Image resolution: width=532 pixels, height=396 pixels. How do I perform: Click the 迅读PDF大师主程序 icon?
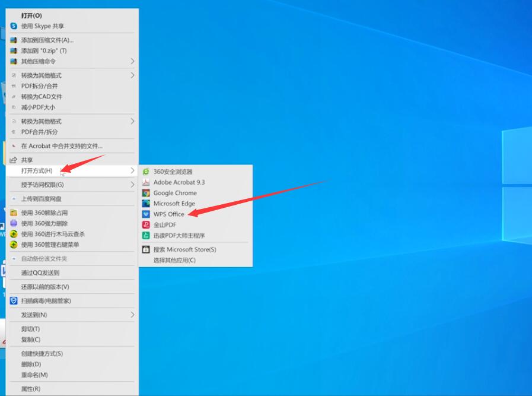tap(146, 235)
